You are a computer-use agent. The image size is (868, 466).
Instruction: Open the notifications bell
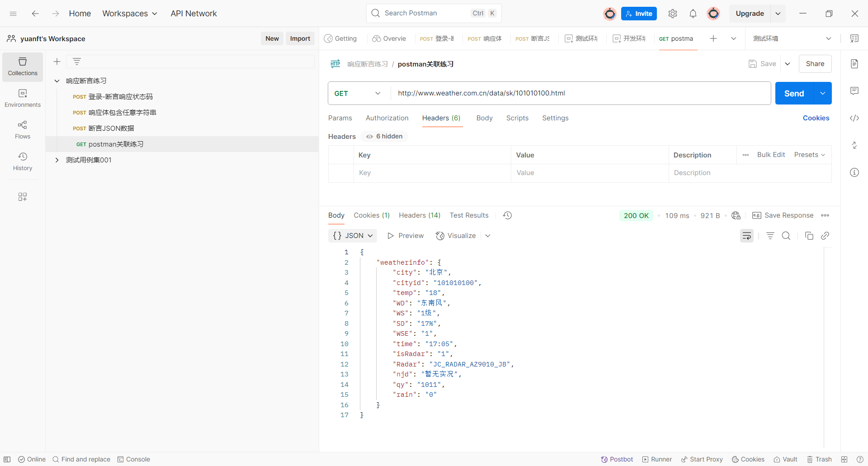pos(693,14)
